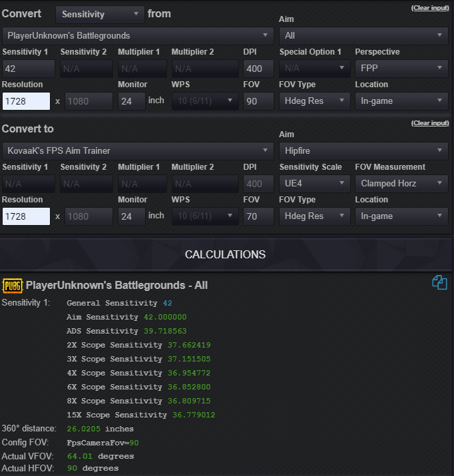Click the Actual HFOV value 90 degrees
Image resolution: width=454 pixels, height=476 pixels.
(x=93, y=468)
